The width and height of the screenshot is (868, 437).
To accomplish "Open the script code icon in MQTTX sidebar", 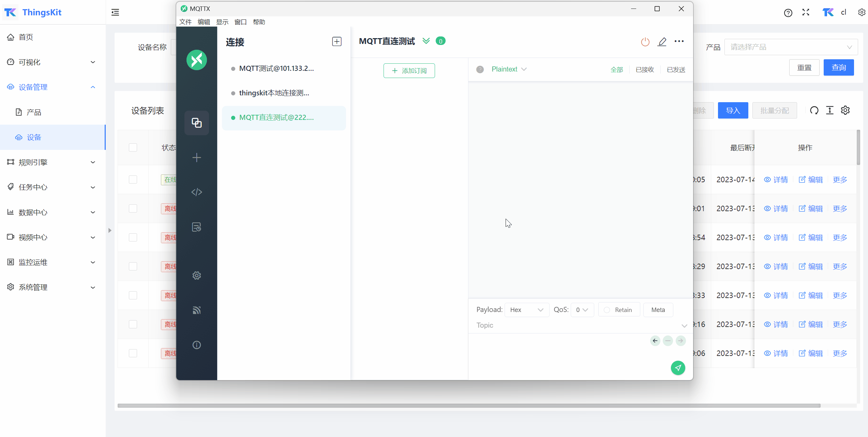I will (x=197, y=192).
